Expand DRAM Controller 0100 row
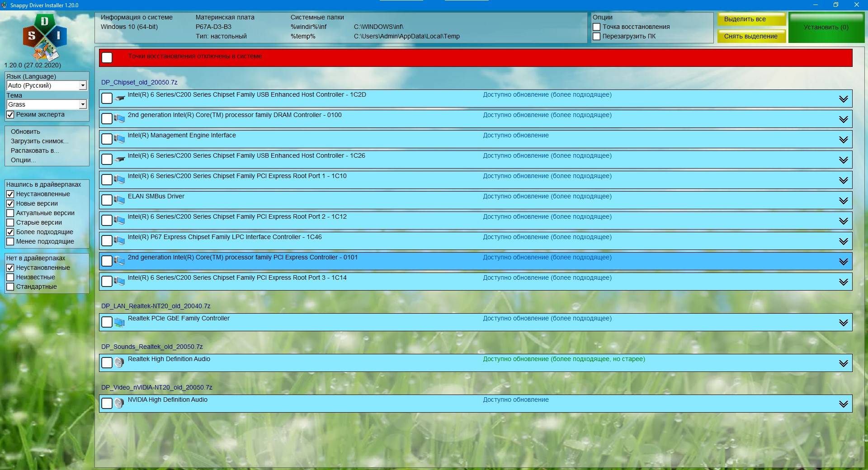This screenshot has width=868, height=470. pyautogui.click(x=843, y=119)
